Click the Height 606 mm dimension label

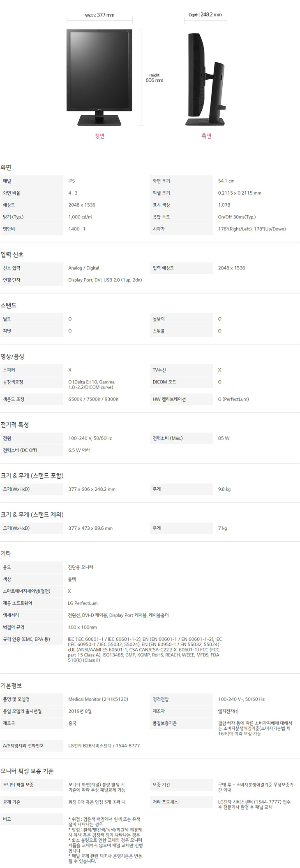pyautogui.click(x=154, y=78)
